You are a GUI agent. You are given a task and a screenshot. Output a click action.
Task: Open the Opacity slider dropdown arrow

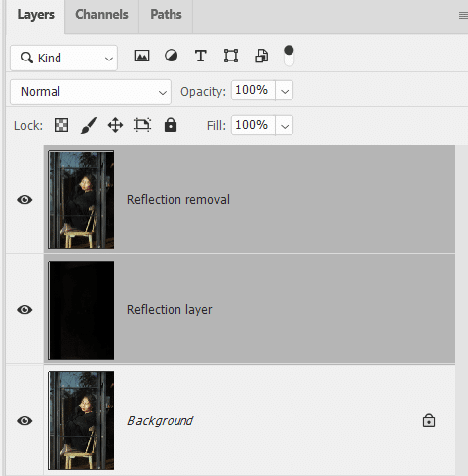click(285, 91)
